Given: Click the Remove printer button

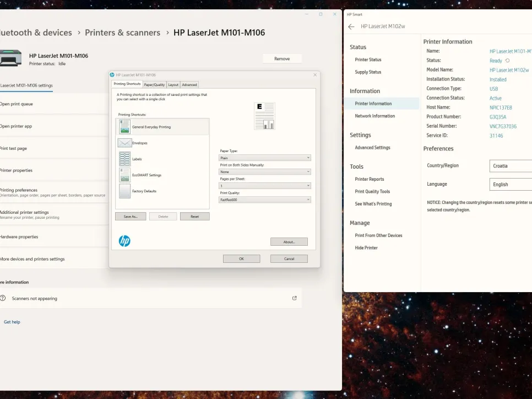Looking at the screenshot, I should coord(282,59).
